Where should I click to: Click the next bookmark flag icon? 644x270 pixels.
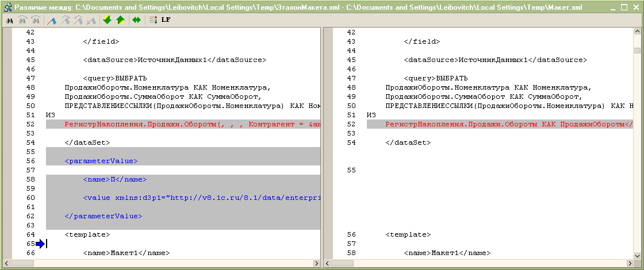click(65, 20)
